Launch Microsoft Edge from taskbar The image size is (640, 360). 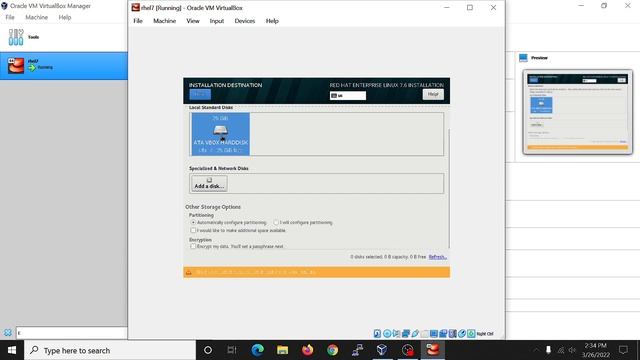click(x=258, y=350)
